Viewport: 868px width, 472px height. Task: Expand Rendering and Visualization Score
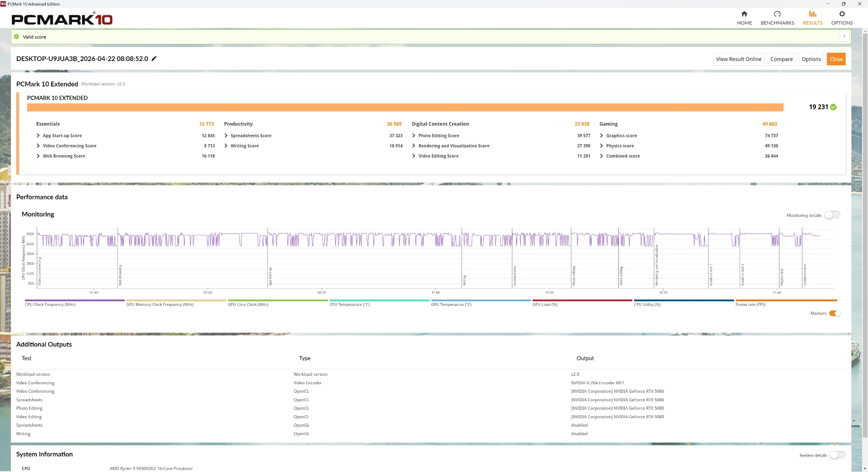point(414,146)
